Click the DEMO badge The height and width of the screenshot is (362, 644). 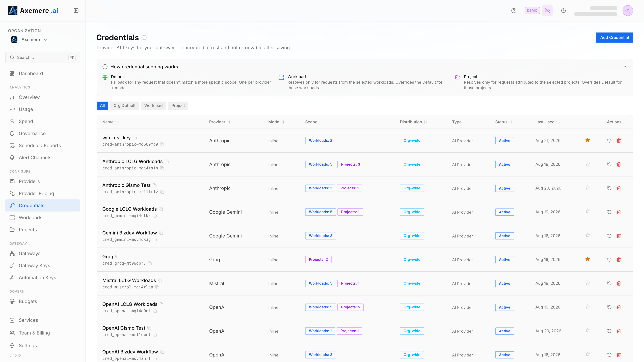532,11
